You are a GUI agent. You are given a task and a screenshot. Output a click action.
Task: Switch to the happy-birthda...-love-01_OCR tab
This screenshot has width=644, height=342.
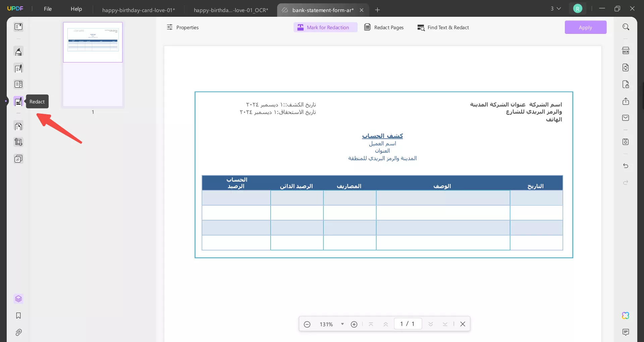coord(231,10)
